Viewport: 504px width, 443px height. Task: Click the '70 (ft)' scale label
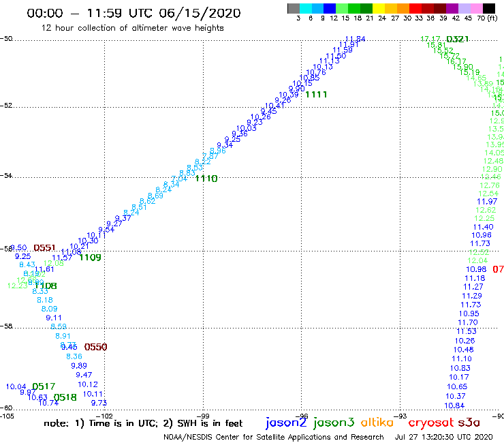click(487, 18)
